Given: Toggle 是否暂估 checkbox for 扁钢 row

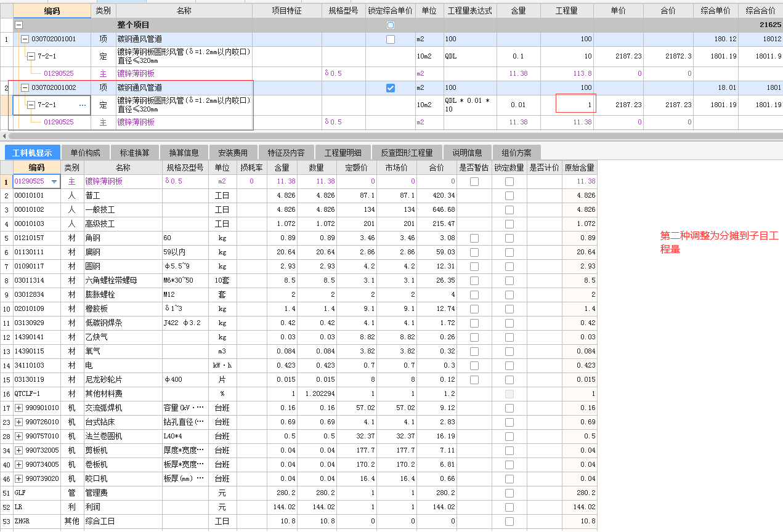Looking at the screenshot, I should pyautogui.click(x=474, y=252).
